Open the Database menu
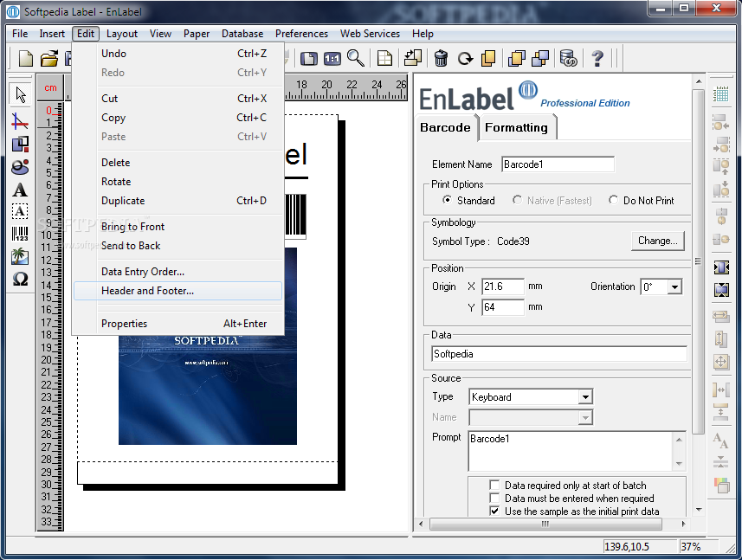 click(242, 34)
